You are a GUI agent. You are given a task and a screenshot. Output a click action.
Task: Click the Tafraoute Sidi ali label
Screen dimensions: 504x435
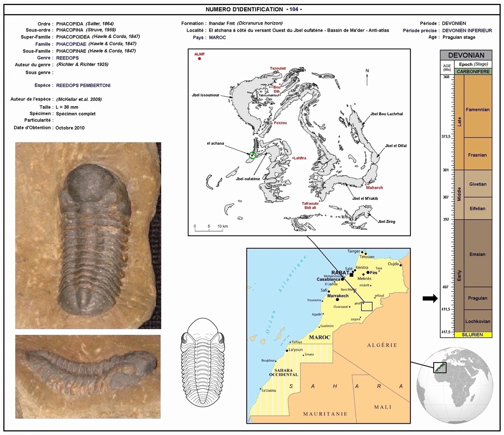(x=310, y=206)
